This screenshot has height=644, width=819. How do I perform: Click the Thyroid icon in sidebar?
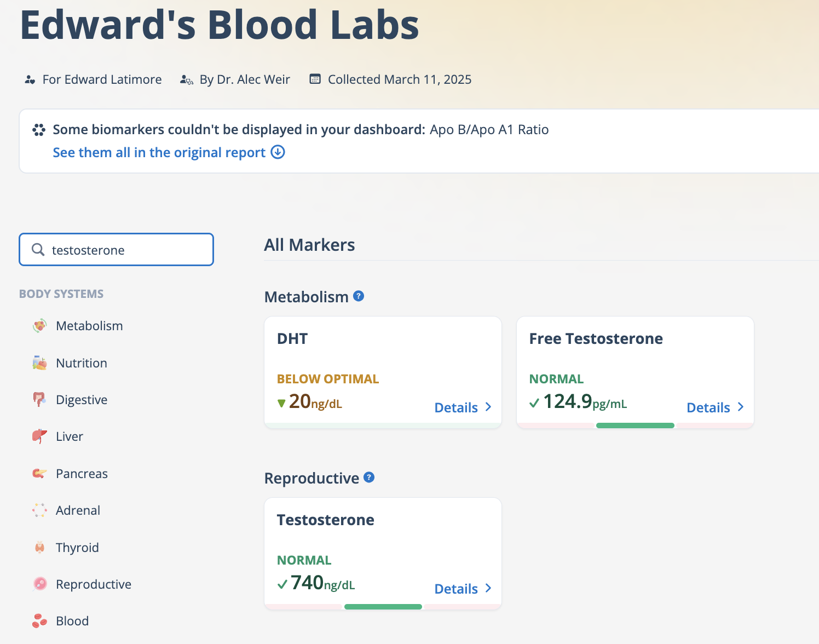39,548
